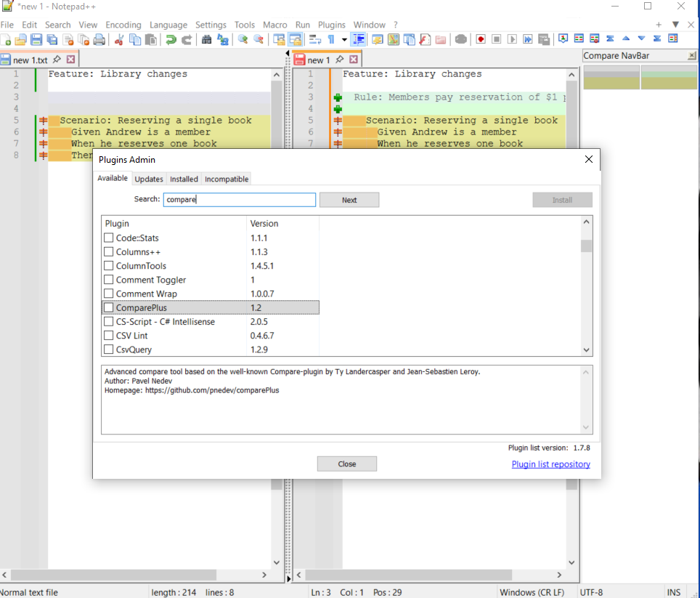Click the Zoom In magnifier icon
The width and height of the screenshot is (700, 598).
click(243, 39)
